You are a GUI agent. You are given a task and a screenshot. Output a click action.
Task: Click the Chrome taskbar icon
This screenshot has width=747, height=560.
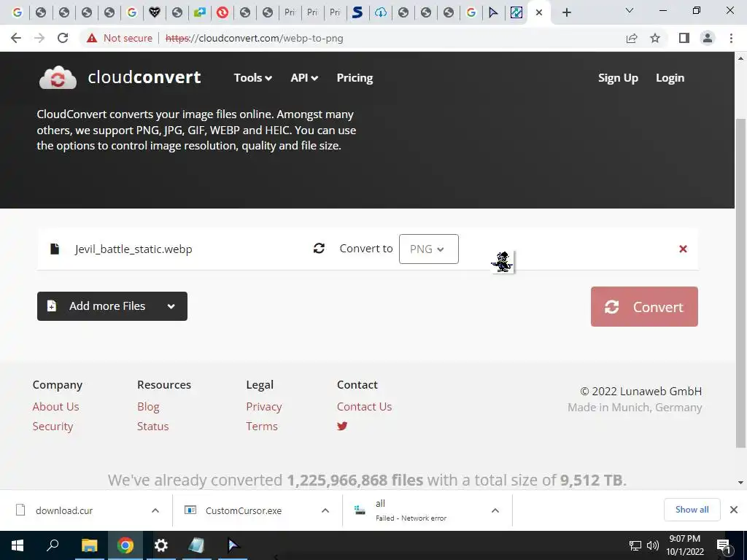[125, 545]
